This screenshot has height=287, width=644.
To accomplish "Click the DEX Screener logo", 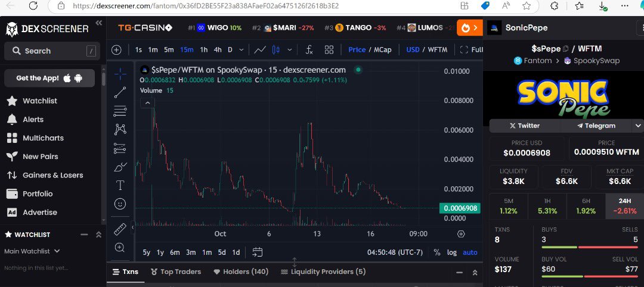I will click(x=47, y=29).
